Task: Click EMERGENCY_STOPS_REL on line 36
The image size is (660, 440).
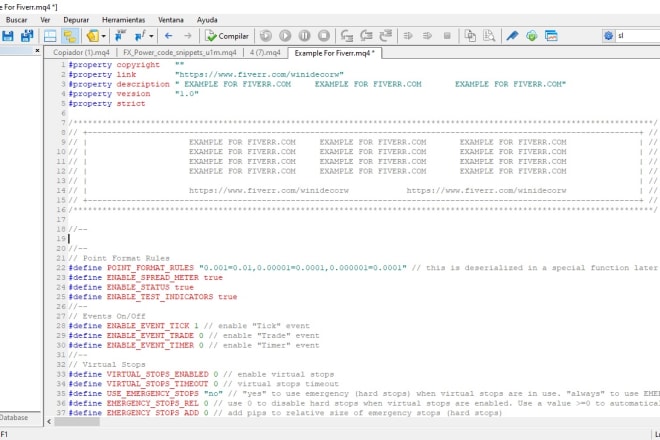Action: click(x=152, y=403)
